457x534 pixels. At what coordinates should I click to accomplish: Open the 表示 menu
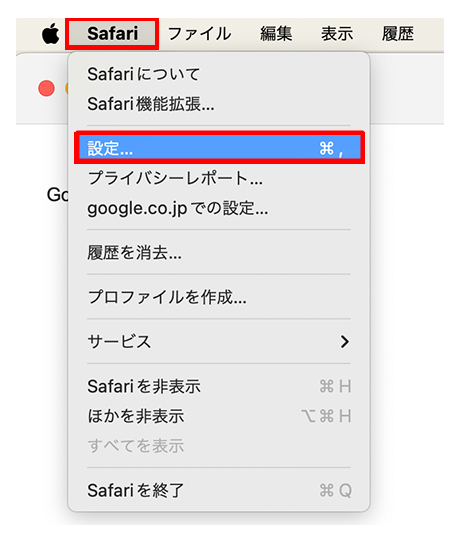[337, 34]
